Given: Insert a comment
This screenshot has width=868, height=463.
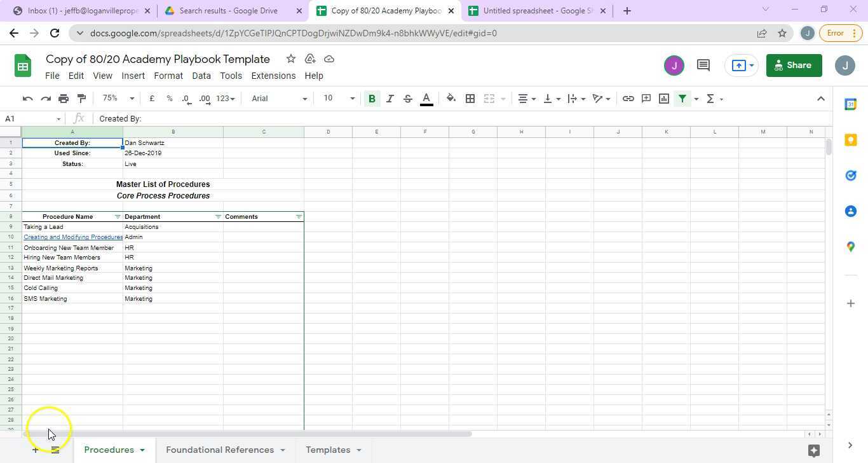Looking at the screenshot, I should click(646, 98).
